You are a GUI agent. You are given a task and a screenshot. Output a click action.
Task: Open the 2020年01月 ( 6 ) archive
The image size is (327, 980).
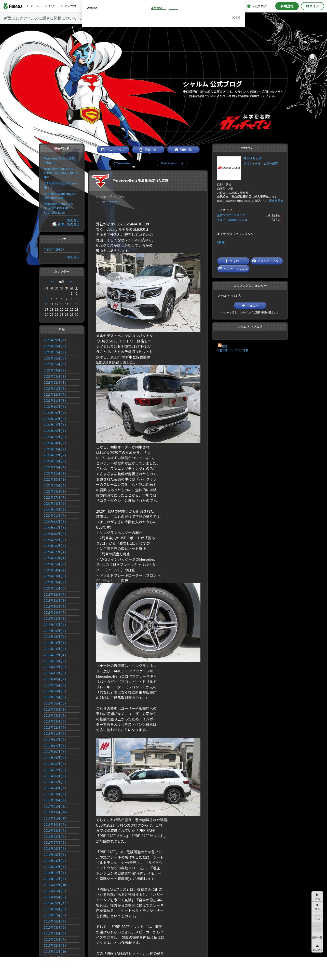[54, 588]
